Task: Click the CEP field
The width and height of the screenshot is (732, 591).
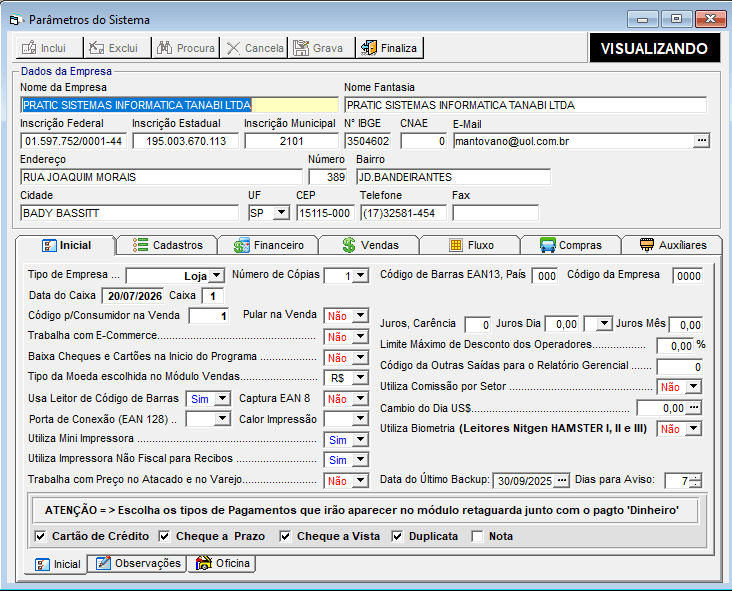Action: tap(325, 213)
